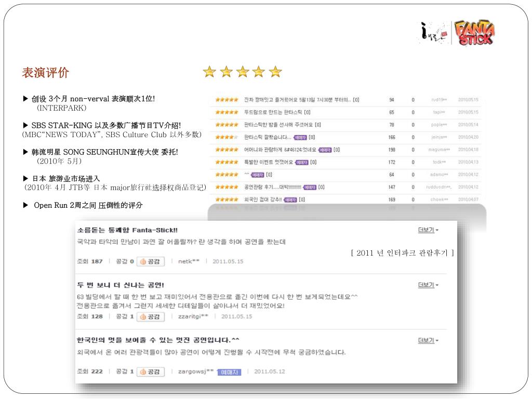Click the 예매자 badge on the '어머니와 관람하게' row
532x399 pixels.
click(325, 150)
